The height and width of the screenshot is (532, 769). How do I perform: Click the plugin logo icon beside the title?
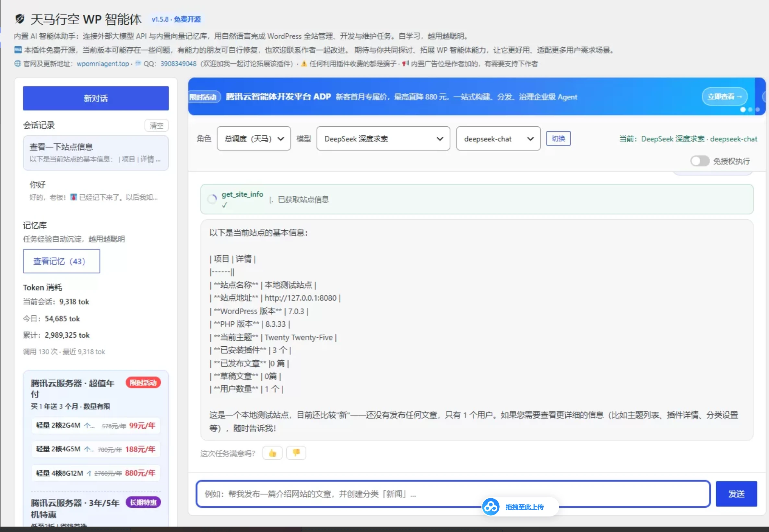pos(20,19)
